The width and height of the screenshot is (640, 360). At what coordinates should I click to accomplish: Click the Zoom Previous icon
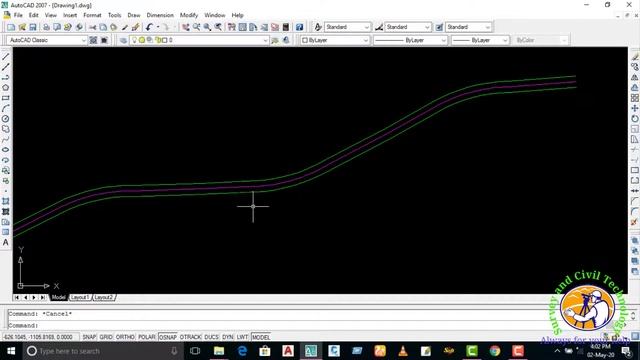[x=218, y=27]
